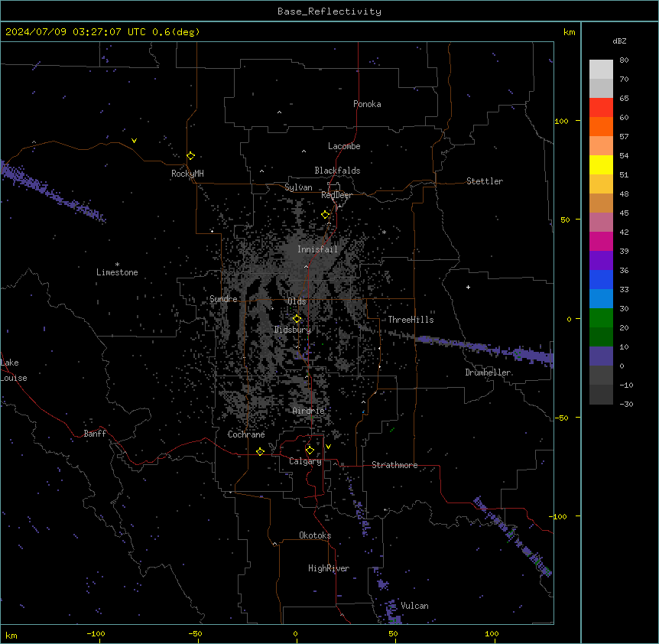The image size is (659, 644).
Task: Click the purple 39 dBZ color swatch
Action: point(601,261)
